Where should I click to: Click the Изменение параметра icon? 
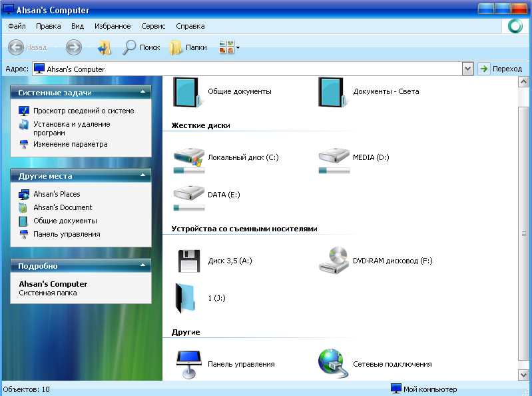click(x=24, y=145)
